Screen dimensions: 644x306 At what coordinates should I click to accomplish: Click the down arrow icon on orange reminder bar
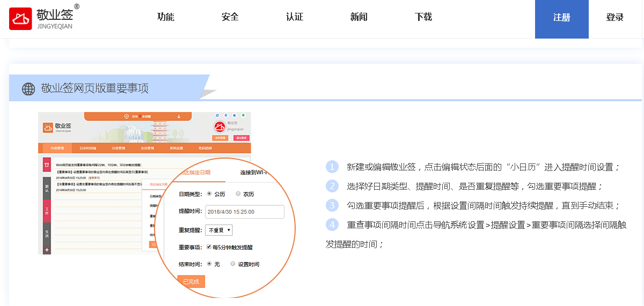(179, 116)
